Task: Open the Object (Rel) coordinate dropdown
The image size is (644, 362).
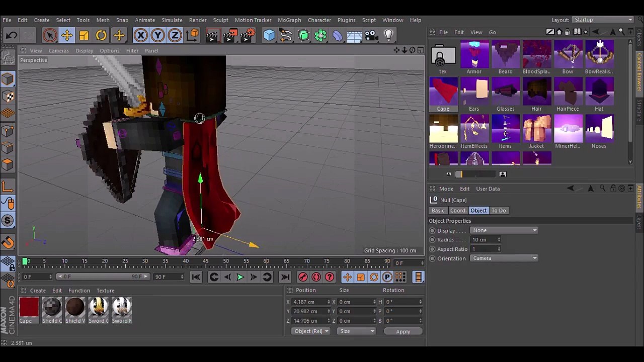Action: click(311, 331)
